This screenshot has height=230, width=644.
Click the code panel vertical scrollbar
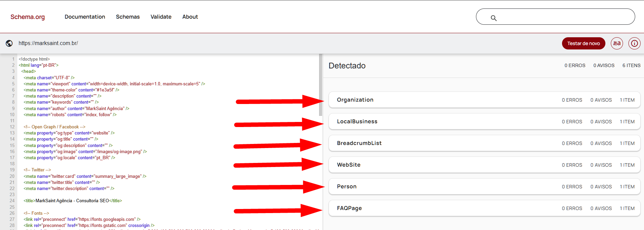[320, 85]
